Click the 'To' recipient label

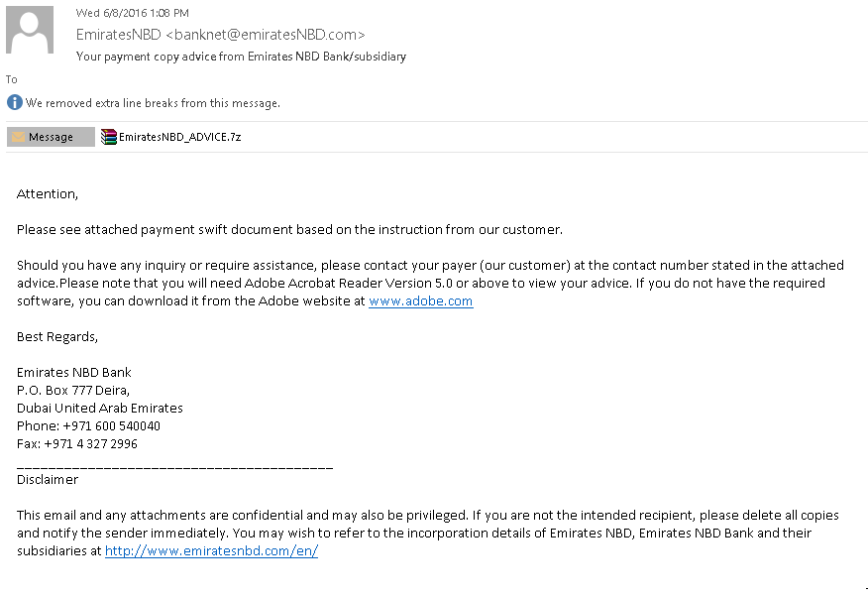12,79
